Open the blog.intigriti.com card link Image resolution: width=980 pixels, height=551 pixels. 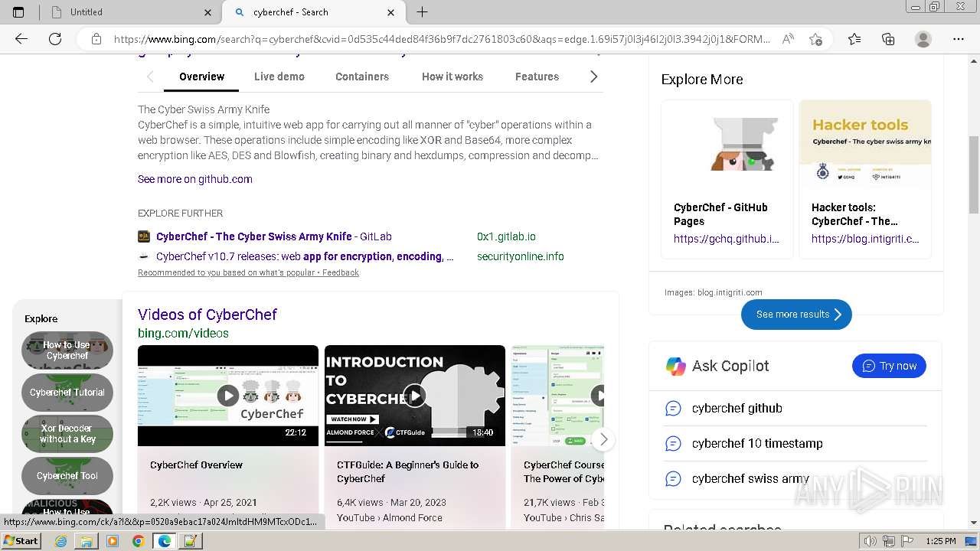865,239
